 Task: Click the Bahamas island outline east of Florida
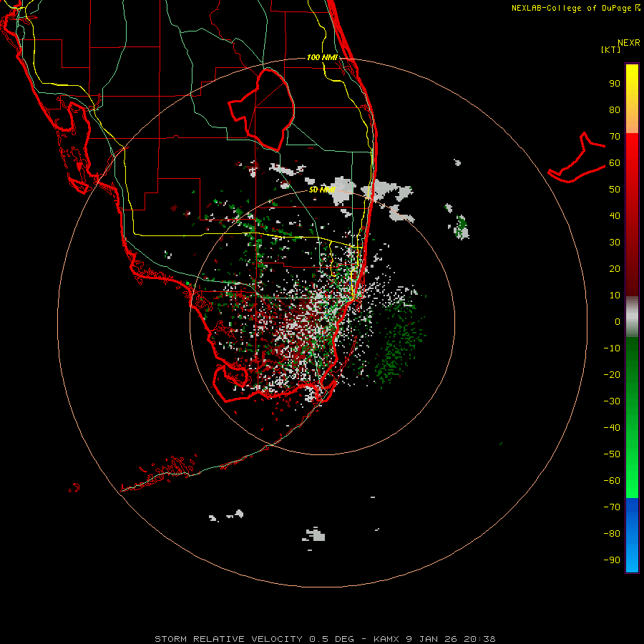click(577, 157)
